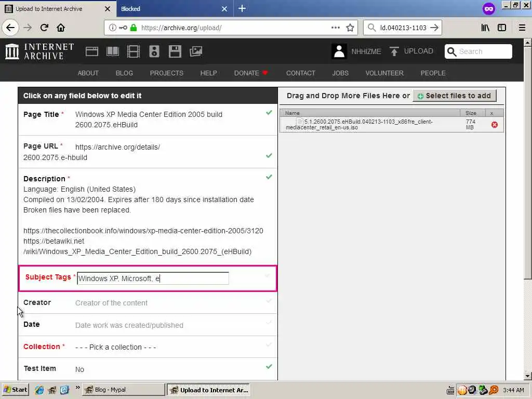
Task: Open the Images icon
Action: pyautogui.click(x=196, y=51)
